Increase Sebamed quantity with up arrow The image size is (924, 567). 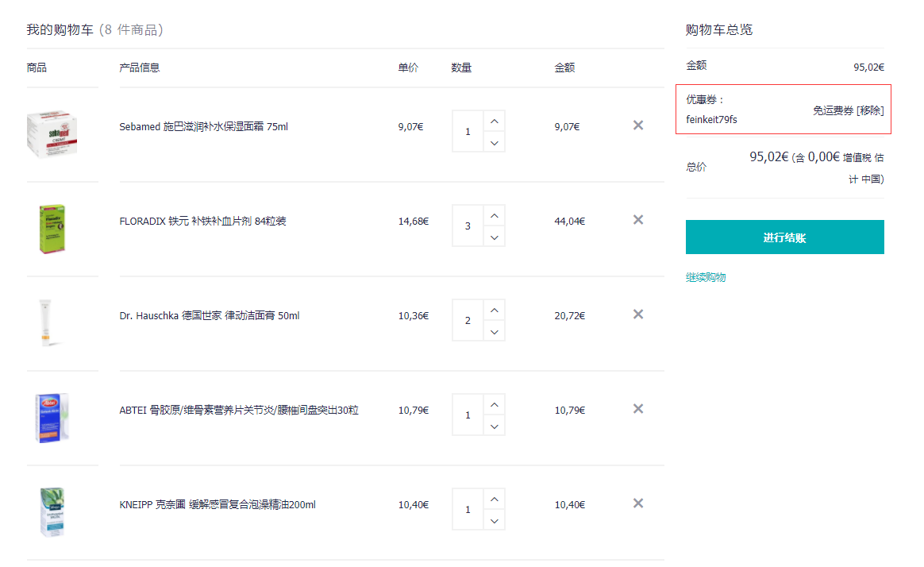495,121
